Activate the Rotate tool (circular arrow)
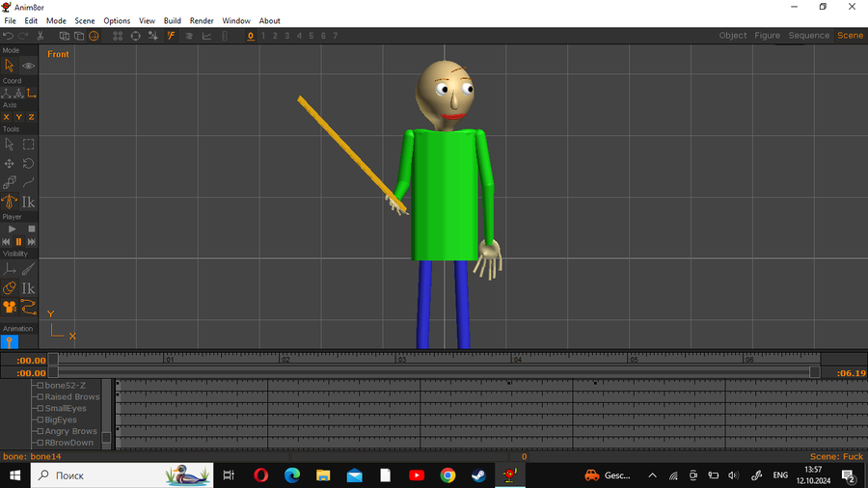The image size is (868, 488). [x=28, y=164]
